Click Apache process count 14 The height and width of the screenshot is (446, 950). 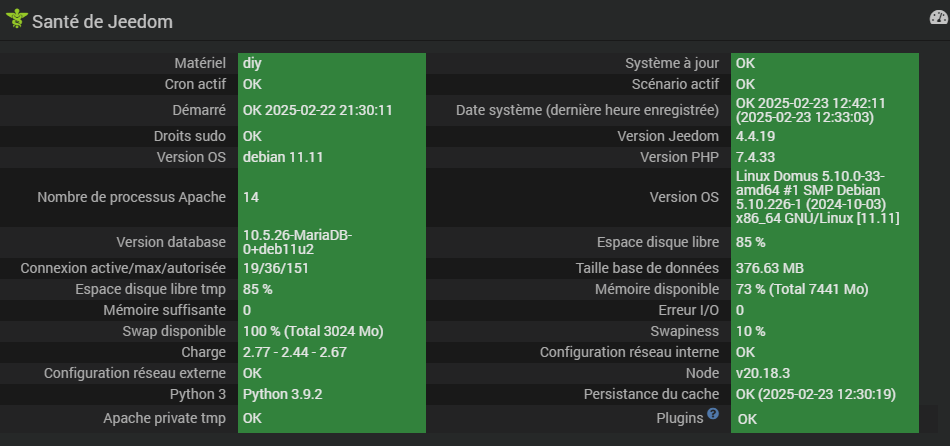[x=251, y=197]
